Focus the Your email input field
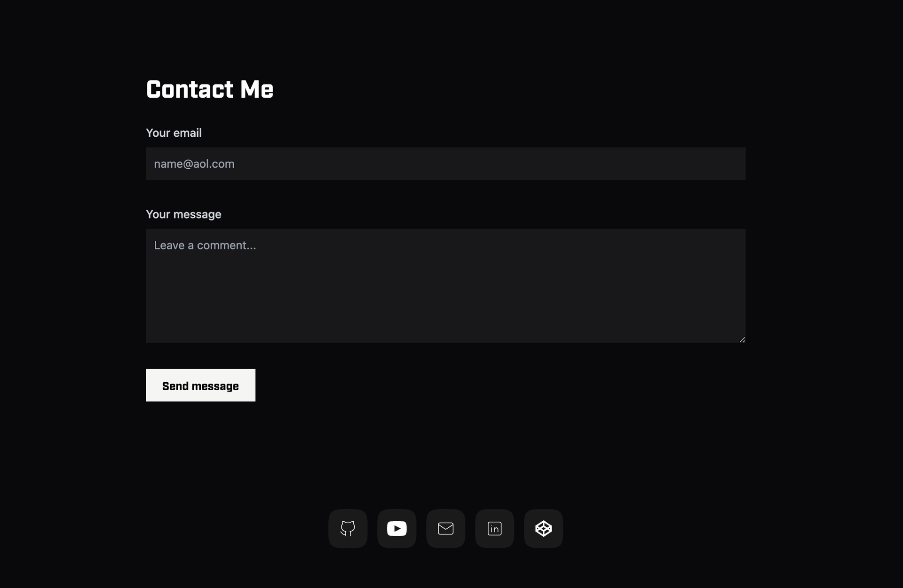This screenshot has height=588, width=903. [445, 164]
